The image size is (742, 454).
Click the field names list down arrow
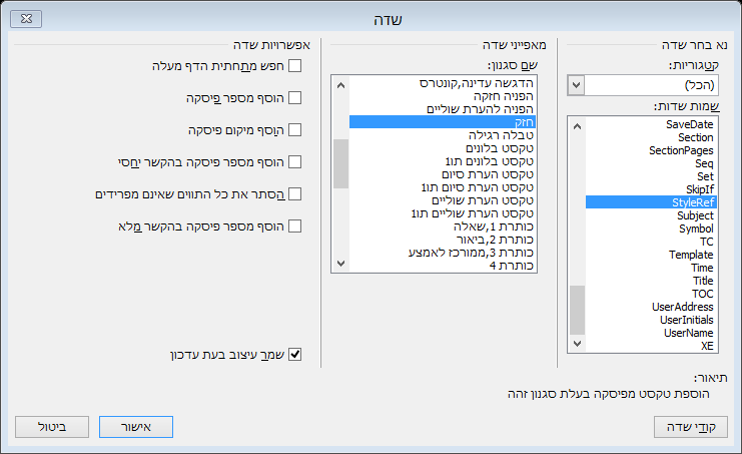pyautogui.click(x=575, y=346)
